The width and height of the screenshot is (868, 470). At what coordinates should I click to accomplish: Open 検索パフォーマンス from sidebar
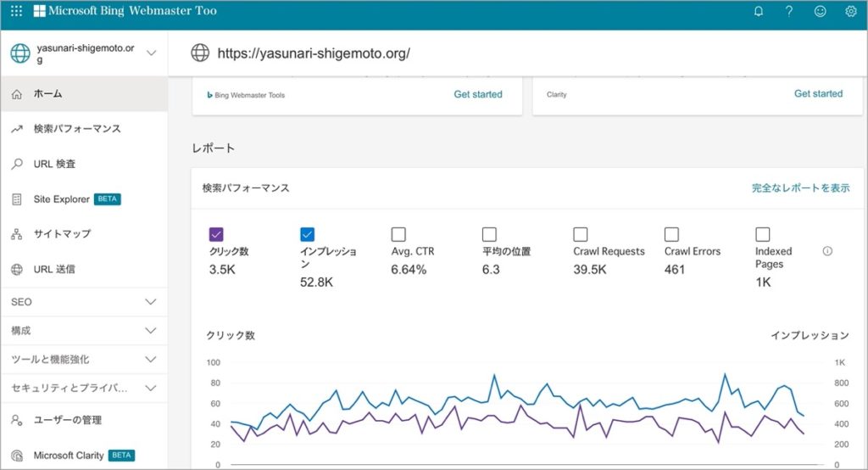(x=84, y=129)
